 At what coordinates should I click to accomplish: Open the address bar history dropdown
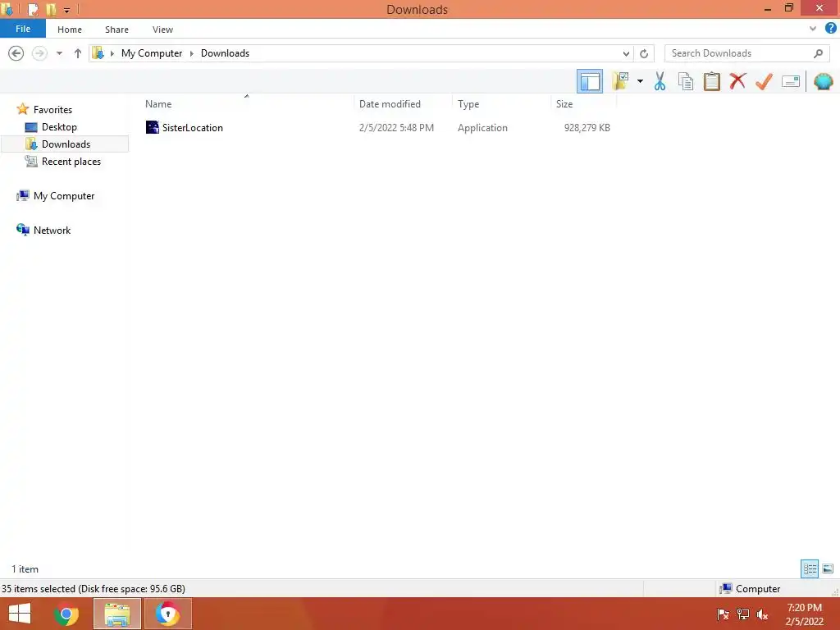(x=626, y=53)
